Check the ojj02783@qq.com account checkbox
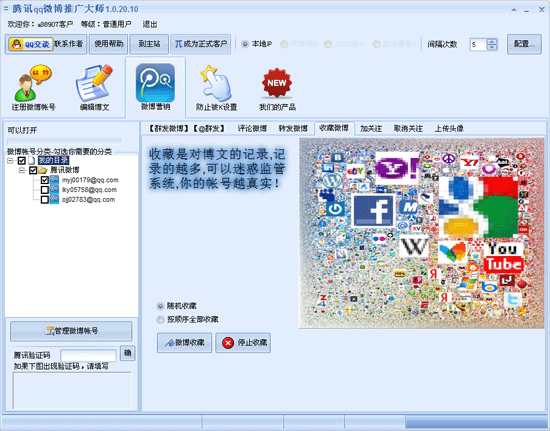The image size is (550, 431). tap(45, 200)
